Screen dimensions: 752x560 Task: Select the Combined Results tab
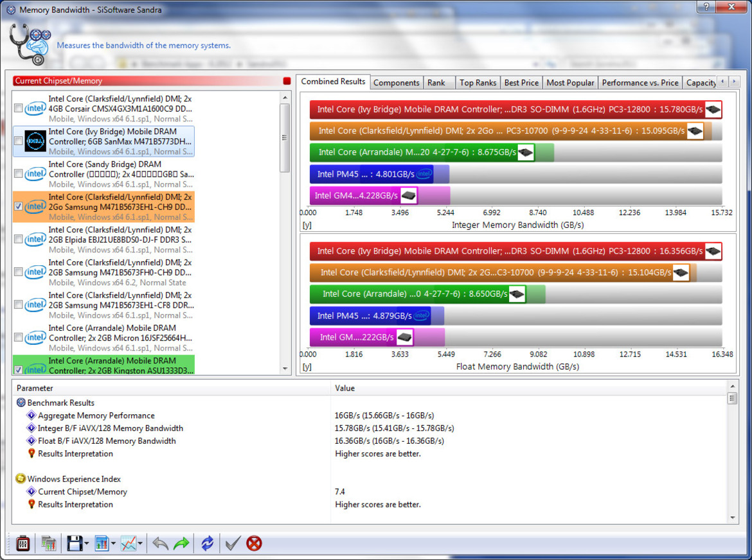tap(334, 82)
